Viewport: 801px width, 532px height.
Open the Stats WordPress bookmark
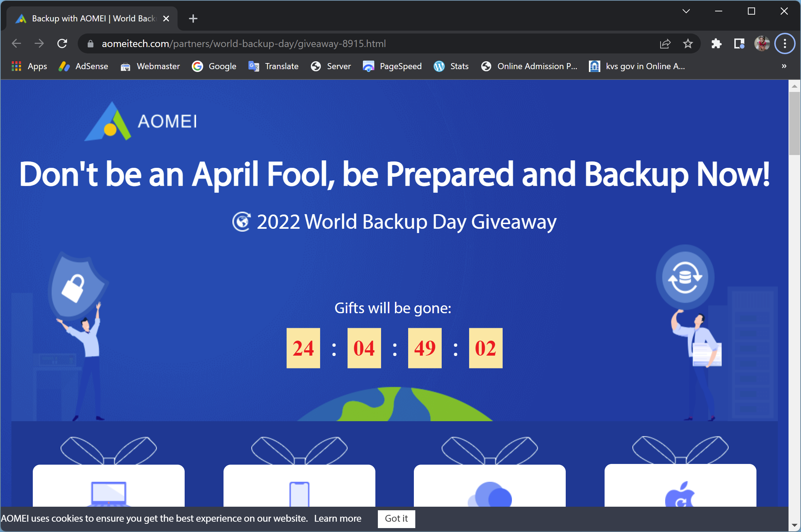(x=451, y=66)
